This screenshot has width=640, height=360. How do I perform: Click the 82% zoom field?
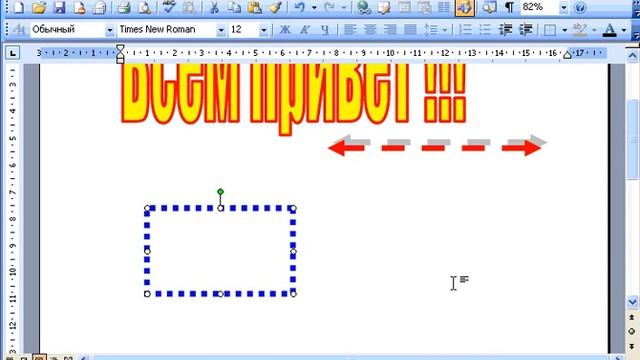[x=539, y=7]
